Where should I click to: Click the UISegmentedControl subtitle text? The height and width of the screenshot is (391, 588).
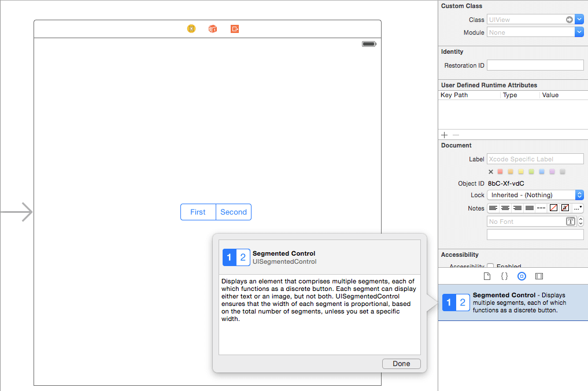pos(284,261)
